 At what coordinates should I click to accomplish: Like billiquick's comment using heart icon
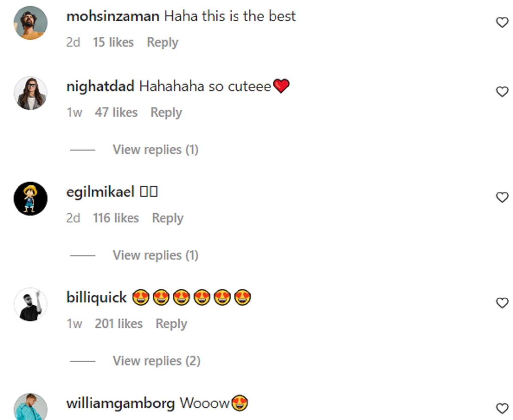(x=502, y=303)
